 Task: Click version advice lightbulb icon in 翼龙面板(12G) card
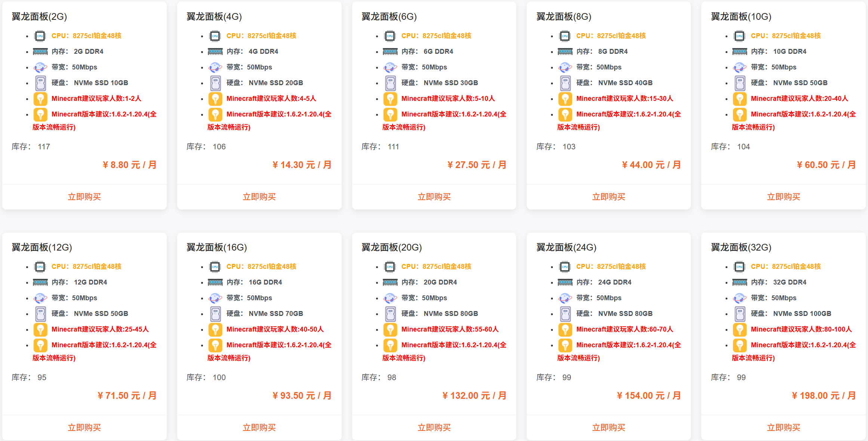pyautogui.click(x=40, y=345)
